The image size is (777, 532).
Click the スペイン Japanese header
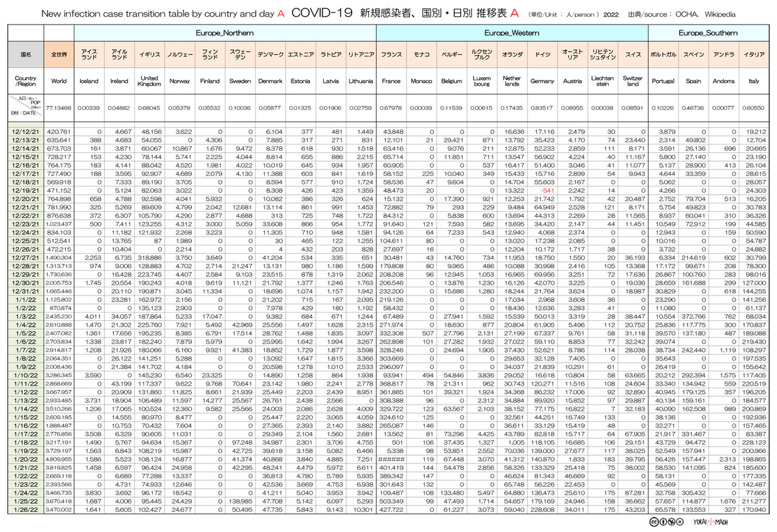[693, 55]
